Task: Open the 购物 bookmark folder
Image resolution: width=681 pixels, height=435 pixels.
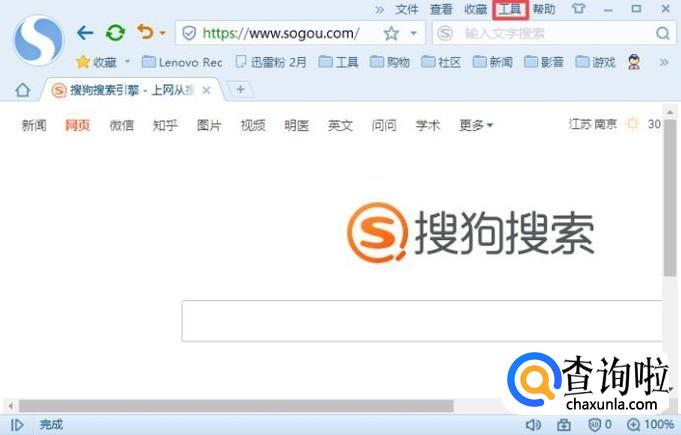Action: [x=390, y=62]
